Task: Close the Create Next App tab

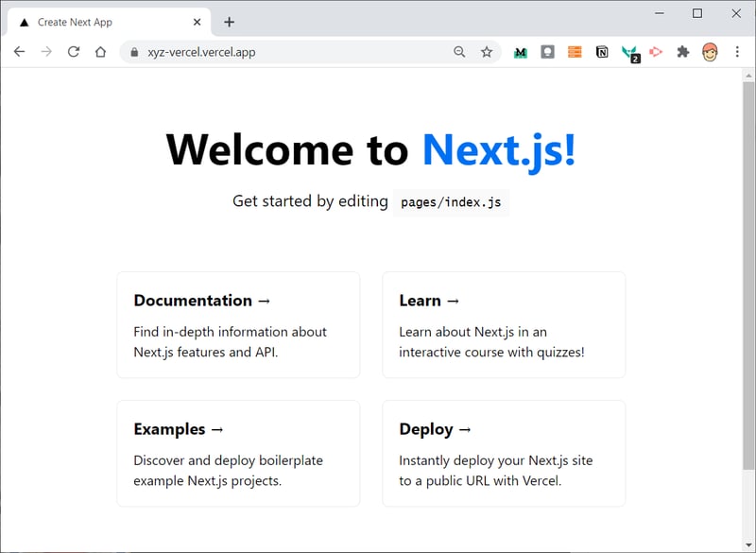Action: 197,22
